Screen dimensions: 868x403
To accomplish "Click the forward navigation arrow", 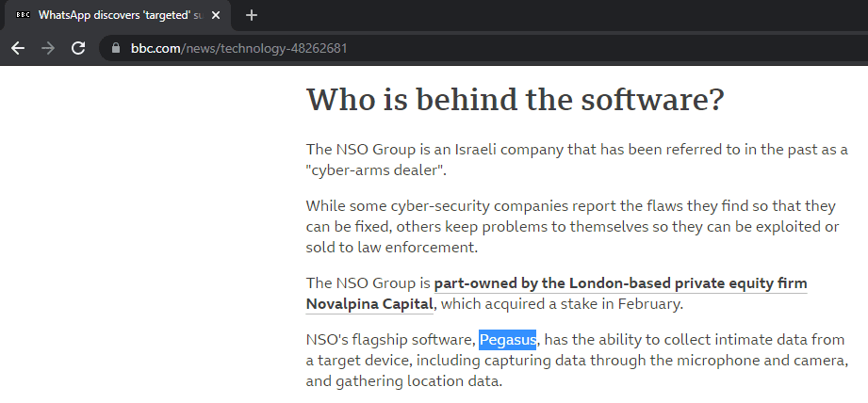I will [48, 47].
